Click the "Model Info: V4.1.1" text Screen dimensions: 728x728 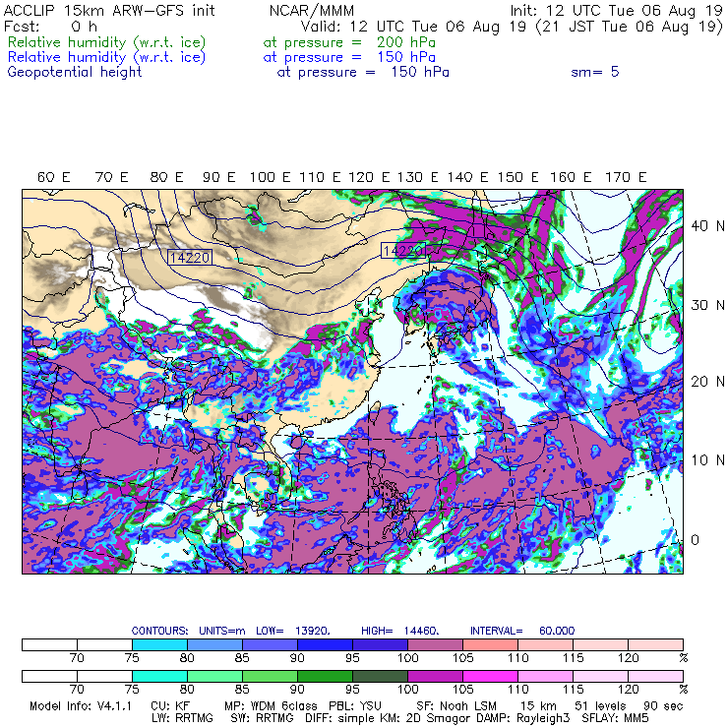coord(81,706)
